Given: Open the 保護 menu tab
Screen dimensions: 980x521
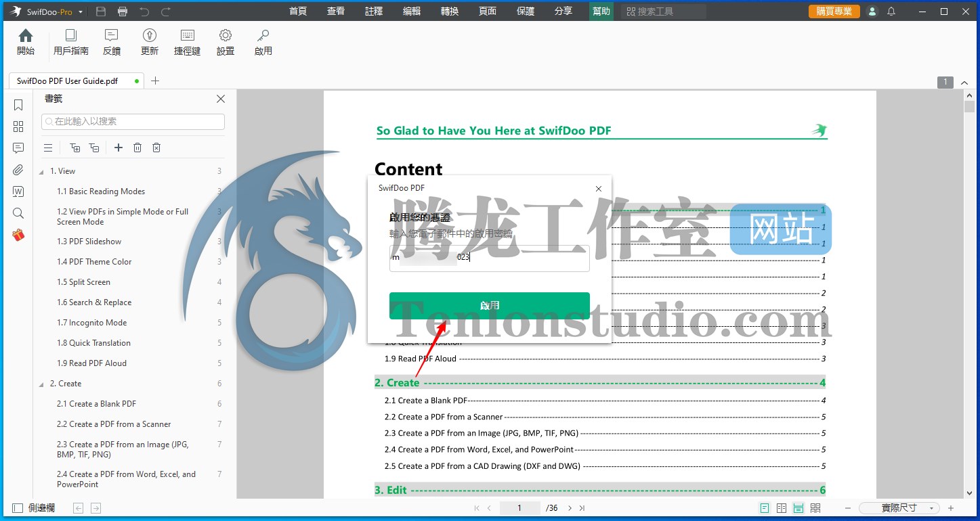Looking at the screenshot, I should pyautogui.click(x=526, y=12).
